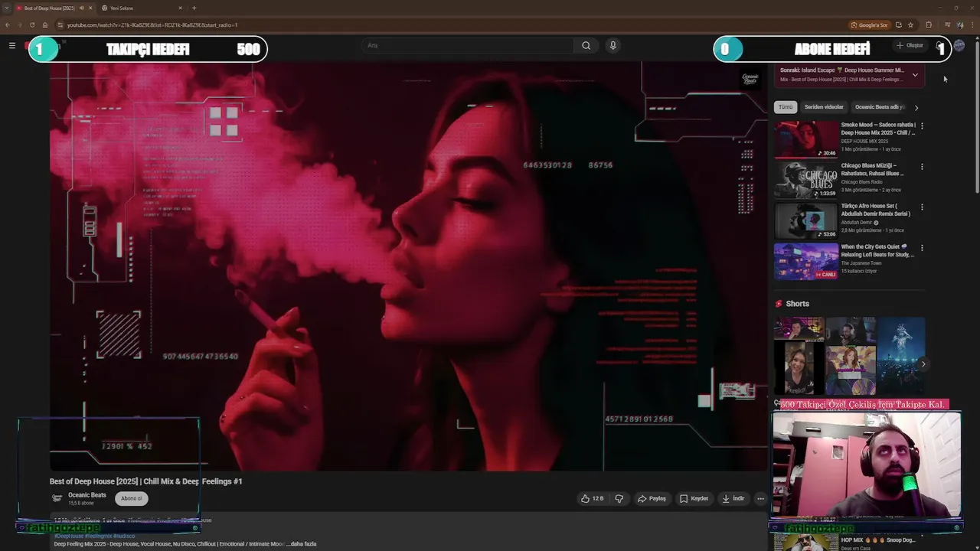Reload the page
The height and width of the screenshot is (551, 980).
31,24
